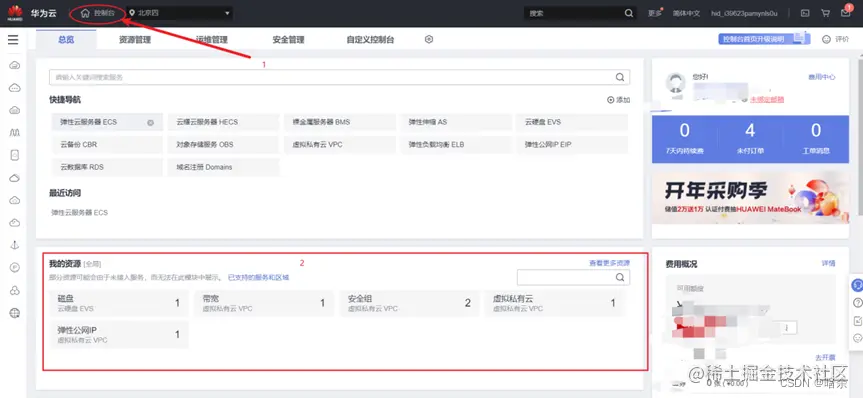The height and width of the screenshot is (398, 863).
Task: Open 弹性负载均衡 ELB quick link
Action: click(x=456, y=145)
